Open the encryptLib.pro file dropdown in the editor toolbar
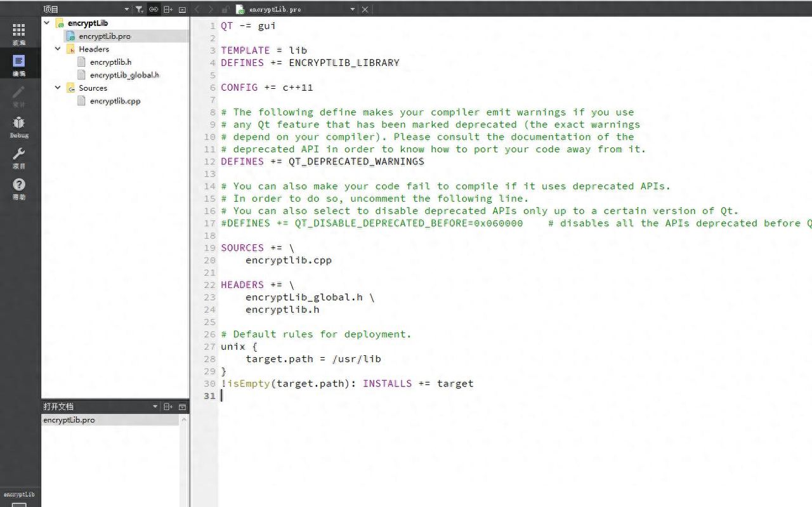 353,10
